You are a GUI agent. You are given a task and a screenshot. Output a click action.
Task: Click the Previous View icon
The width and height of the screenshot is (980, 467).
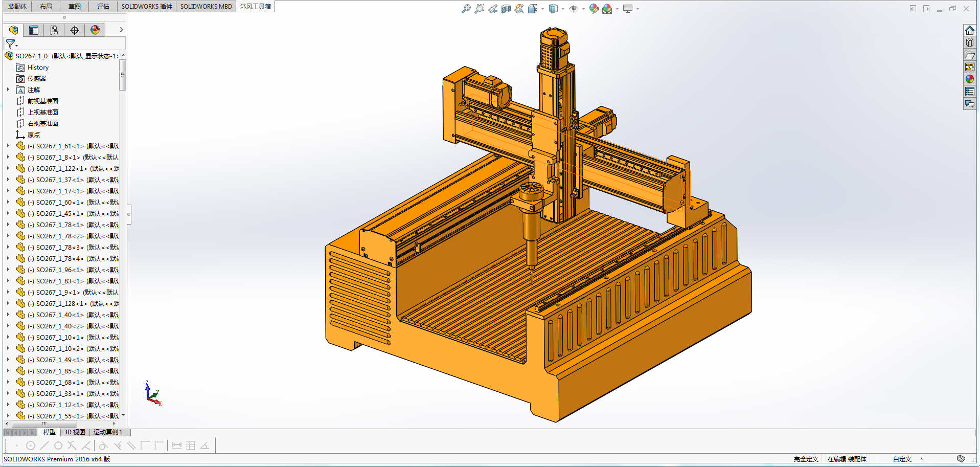point(492,9)
